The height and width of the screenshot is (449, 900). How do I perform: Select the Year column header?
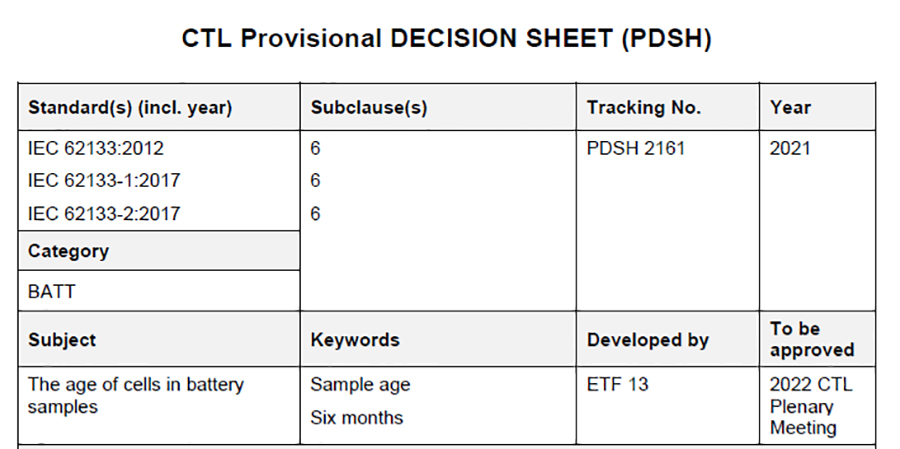pos(790,108)
